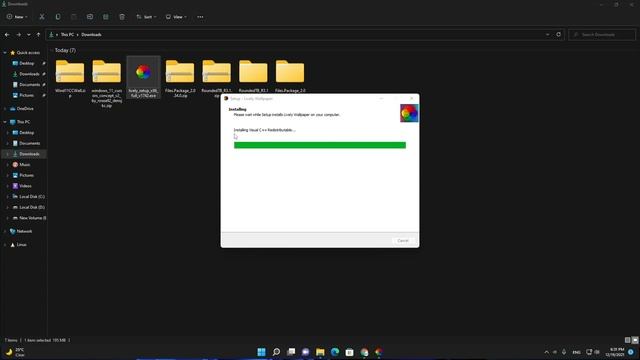The height and width of the screenshot is (360, 640).
Task: Open the See more ellipsis menu
Action: 200,17
